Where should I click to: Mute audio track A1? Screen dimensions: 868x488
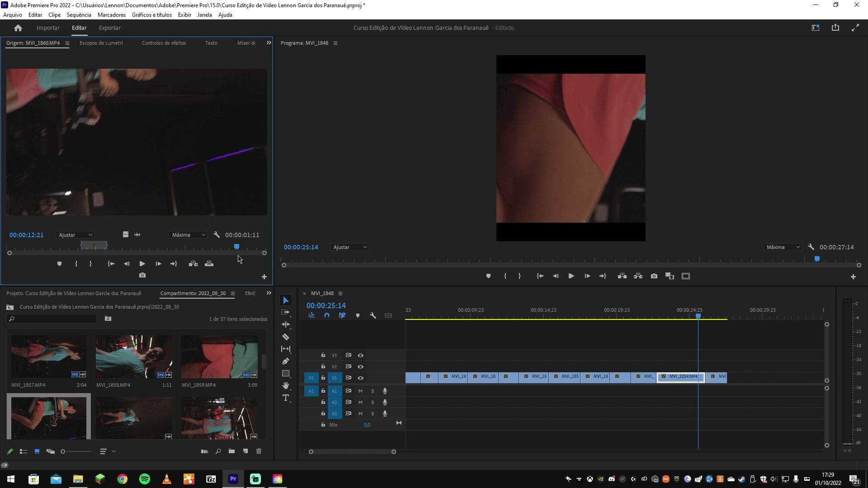tap(360, 391)
